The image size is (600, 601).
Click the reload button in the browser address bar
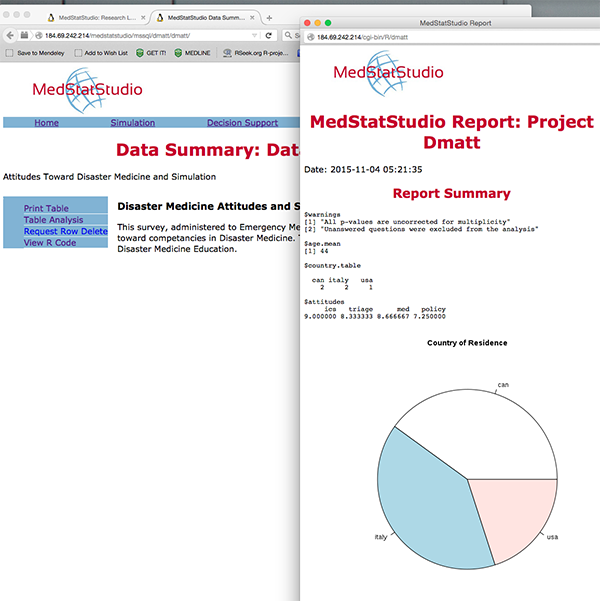tap(268, 36)
